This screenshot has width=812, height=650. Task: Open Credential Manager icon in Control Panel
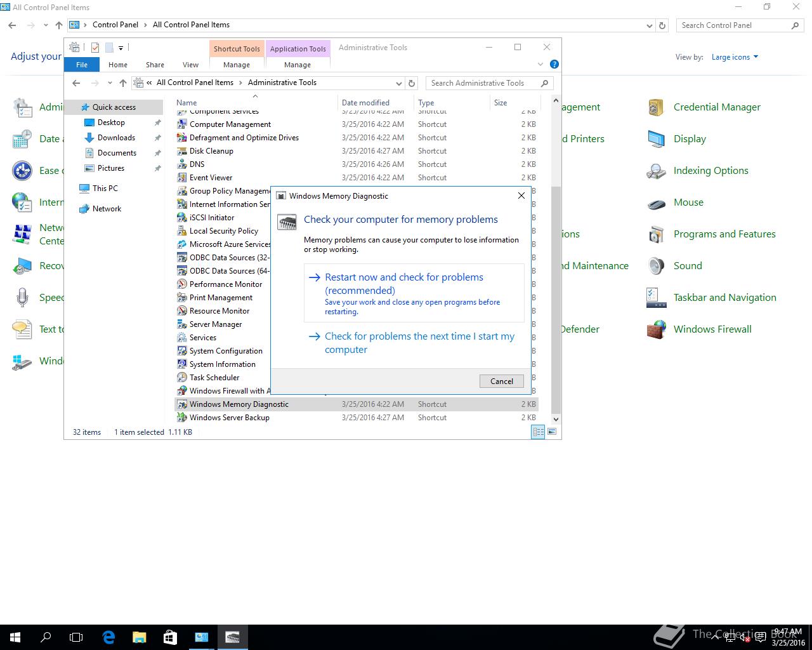click(x=656, y=107)
